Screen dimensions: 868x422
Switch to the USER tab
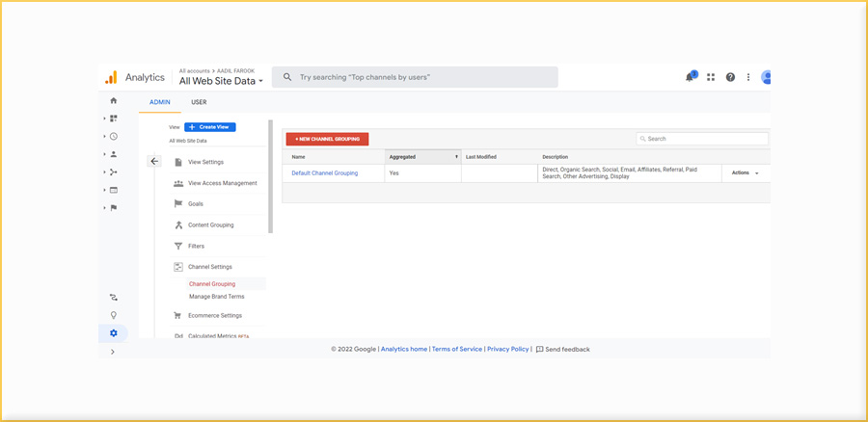click(x=199, y=102)
